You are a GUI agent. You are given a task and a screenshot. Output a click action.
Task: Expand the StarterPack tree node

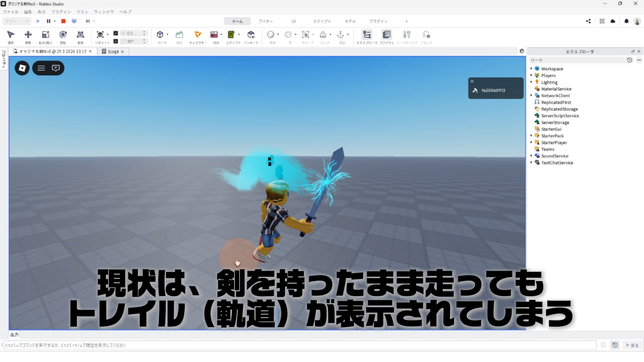coord(531,136)
